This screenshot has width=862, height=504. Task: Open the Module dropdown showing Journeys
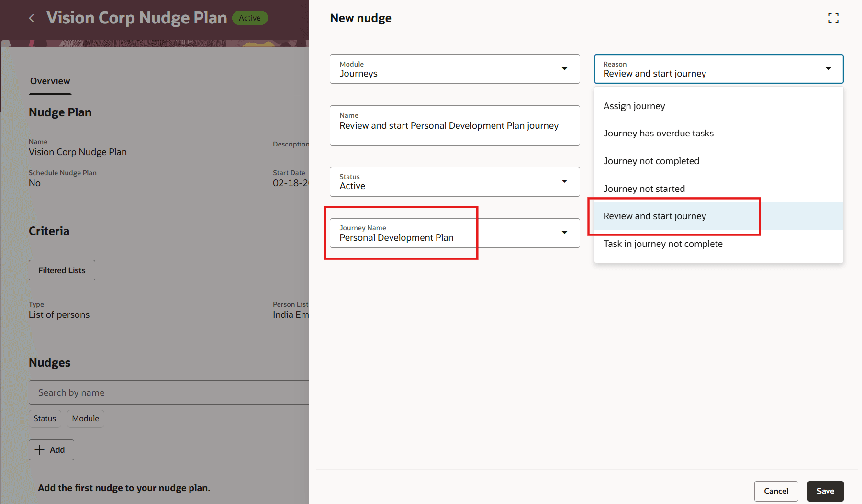pos(565,69)
